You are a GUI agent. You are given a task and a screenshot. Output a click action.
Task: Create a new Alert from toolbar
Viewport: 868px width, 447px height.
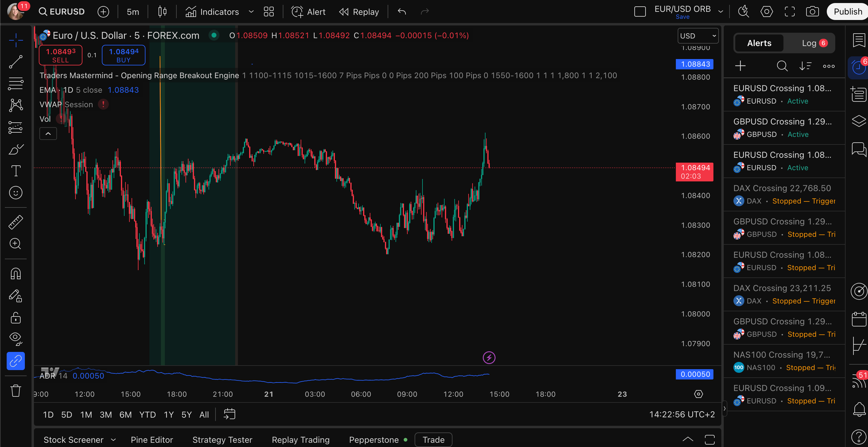tap(308, 12)
